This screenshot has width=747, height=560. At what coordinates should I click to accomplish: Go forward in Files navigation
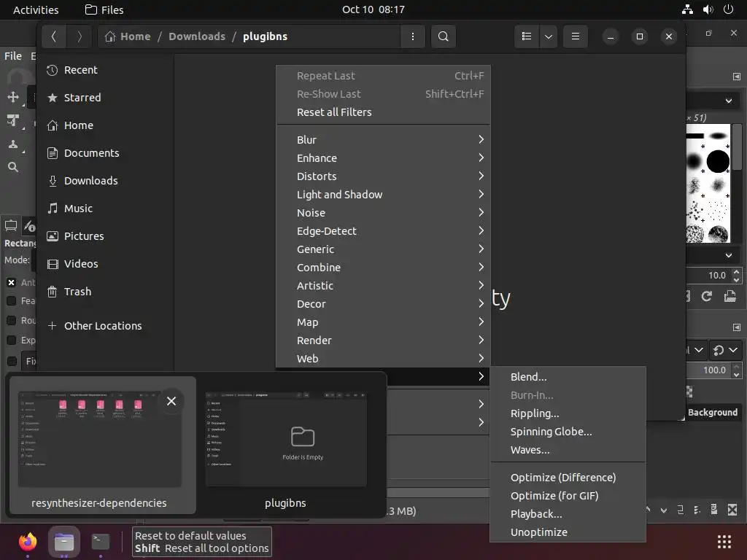(79, 36)
